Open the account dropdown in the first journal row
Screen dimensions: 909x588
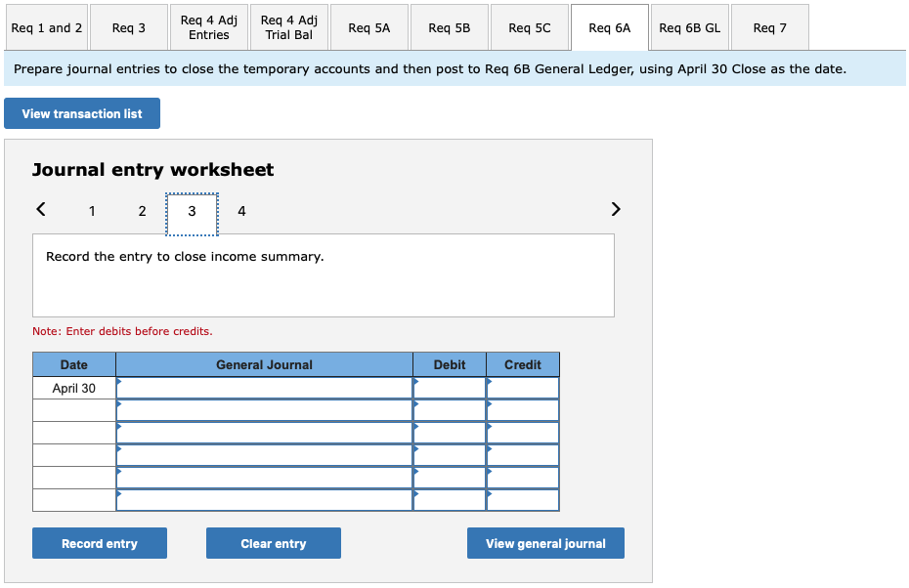pos(264,387)
